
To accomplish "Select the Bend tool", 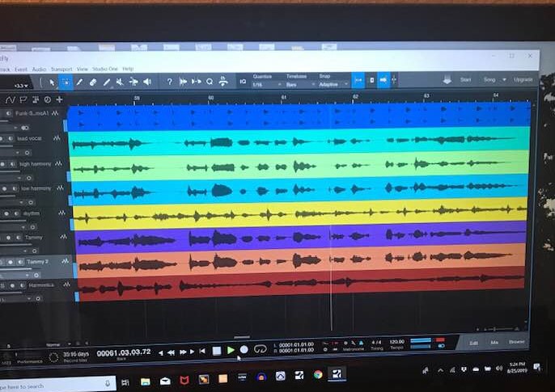I will pos(133,82).
